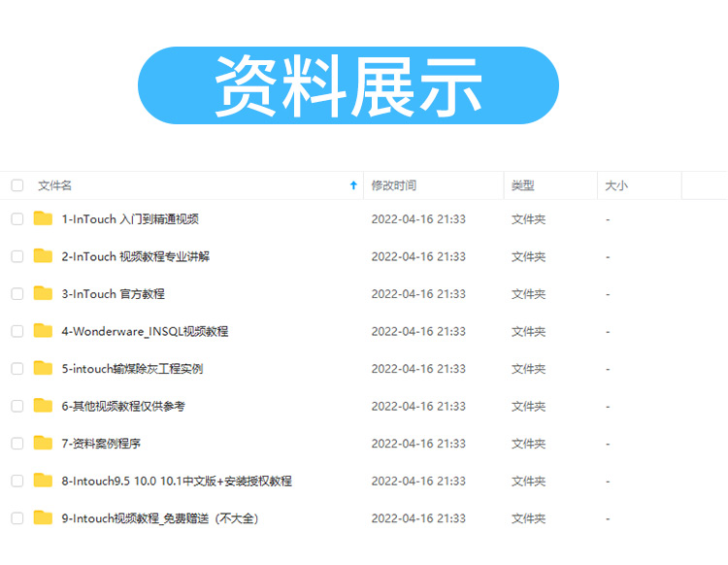Viewport: 728px width, 565px height.
Task: Click folder icon of 9-Intouch视频教程_免费赠送
Action: (x=43, y=517)
